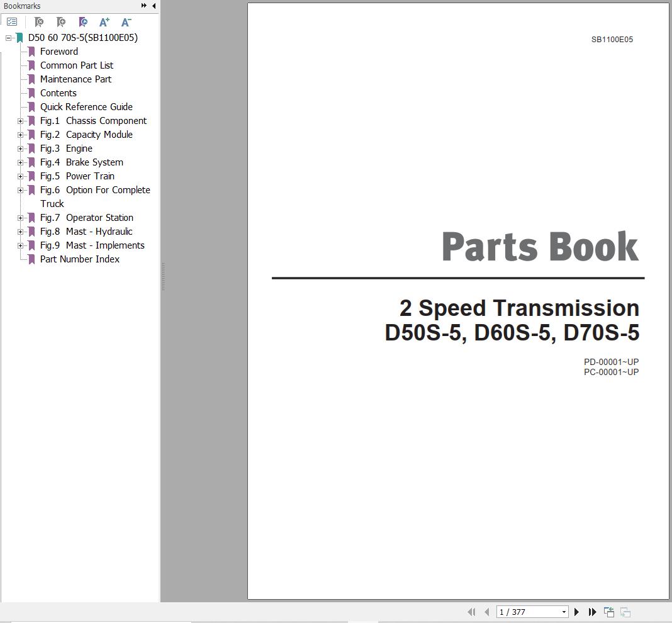Go to the next page
Image resolution: width=672 pixels, height=623 pixels.
(576, 612)
